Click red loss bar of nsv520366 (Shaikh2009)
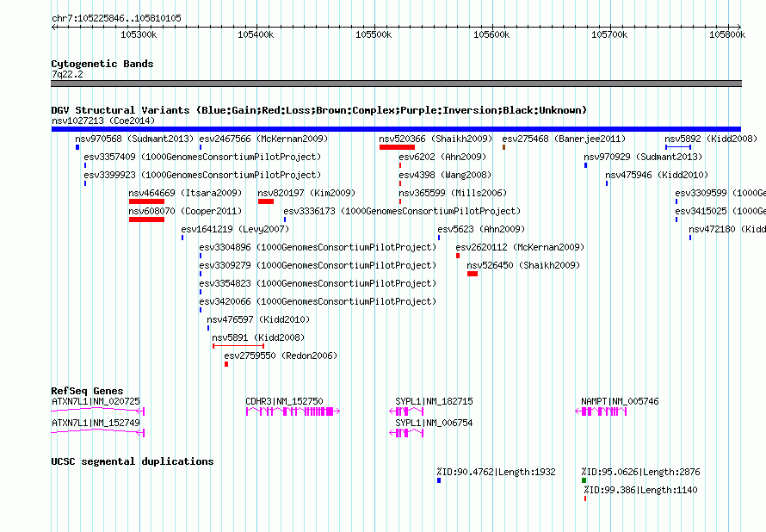The width and height of the screenshot is (766, 532). pos(397,147)
